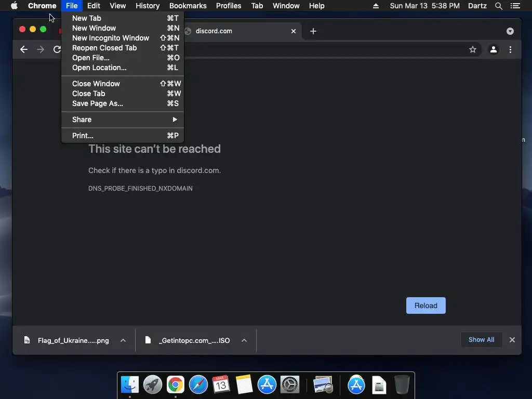Click the Dartz user name in menu bar
The height and width of the screenshot is (399, 532).
[477, 6]
